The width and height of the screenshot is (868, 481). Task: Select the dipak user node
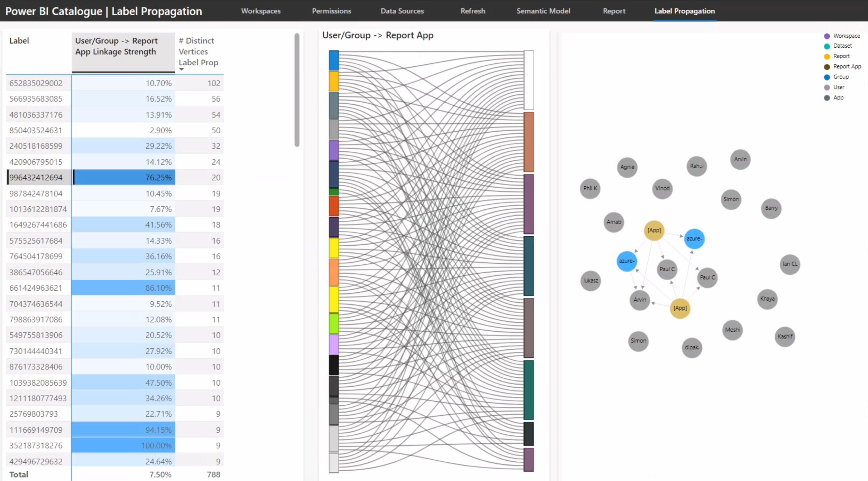tap(692, 348)
